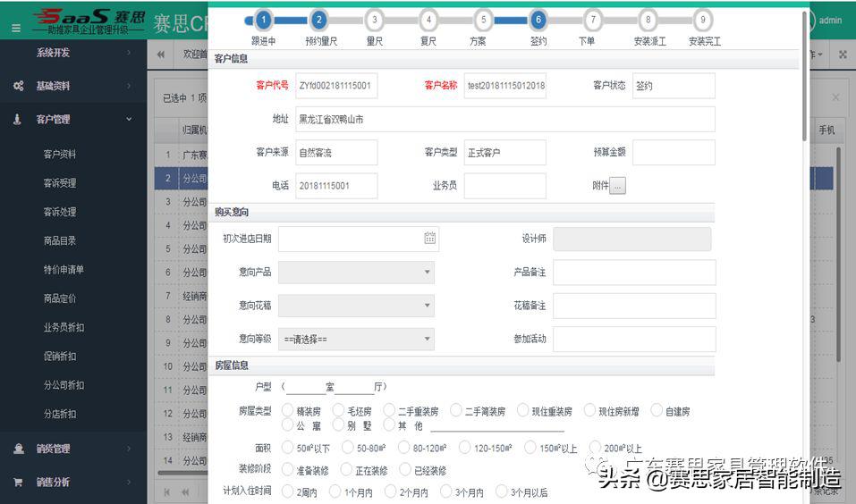The width and height of the screenshot is (856, 504).
Task: Open 分店折扣 in sidebar menu
Action: tap(60, 414)
